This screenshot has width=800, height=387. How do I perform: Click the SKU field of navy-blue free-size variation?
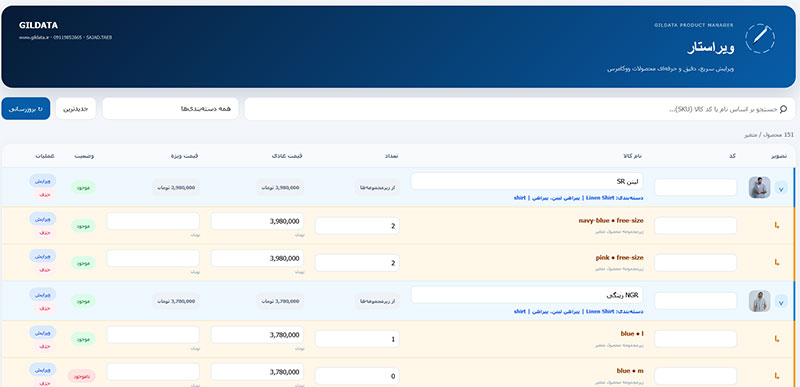click(x=695, y=226)
